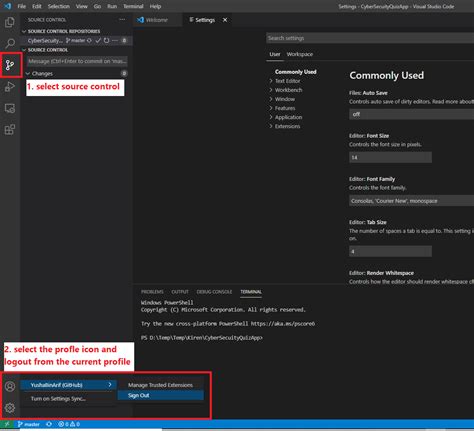The width and height of the screenshot is (474, 431).
Task: Open the Debug Console panel tab
Action: [214, 292]
